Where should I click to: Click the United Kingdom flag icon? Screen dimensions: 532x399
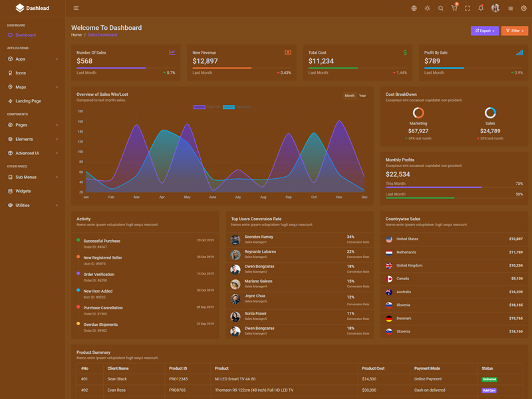pos(389,265)
